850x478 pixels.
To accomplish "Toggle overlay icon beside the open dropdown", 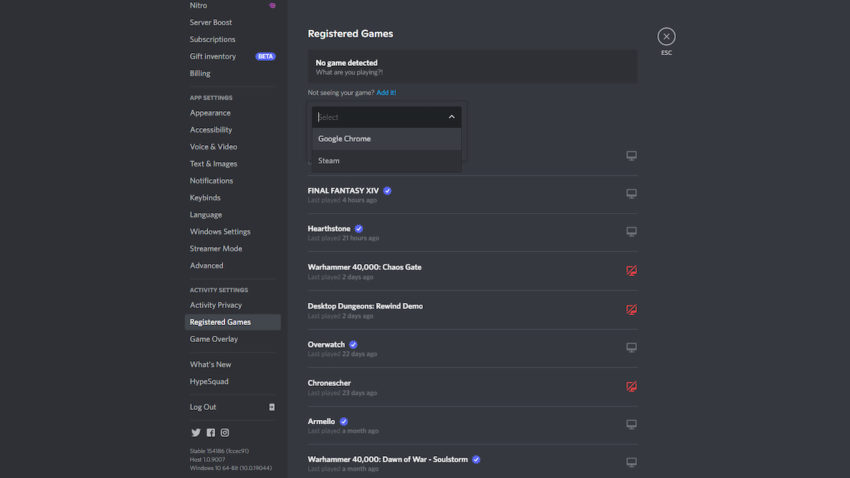I will click(631, 156).
